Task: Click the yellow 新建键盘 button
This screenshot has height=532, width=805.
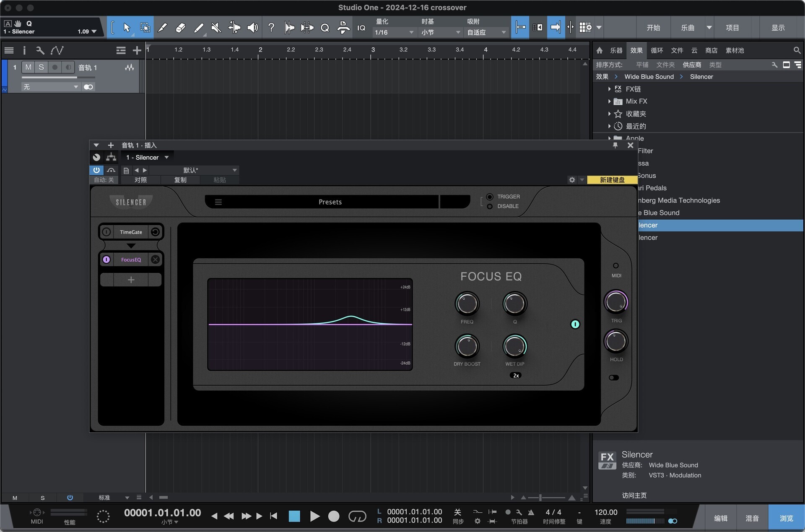Action: click(612, 180)
